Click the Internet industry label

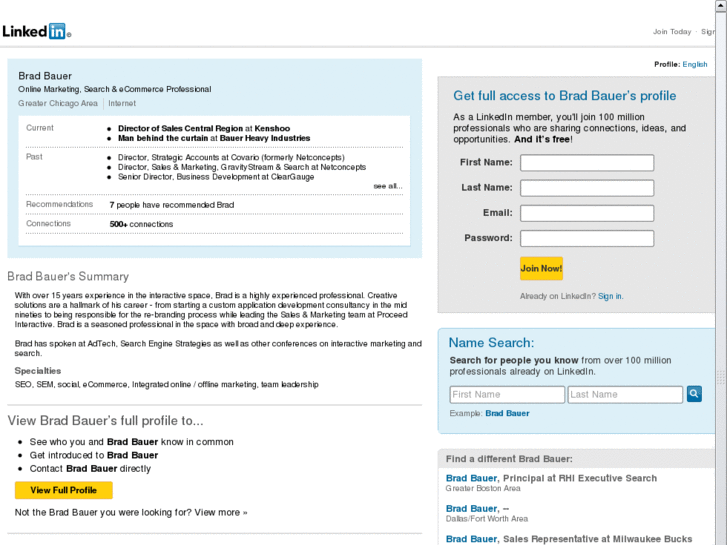pyautogui.click(x=122, y=103)
